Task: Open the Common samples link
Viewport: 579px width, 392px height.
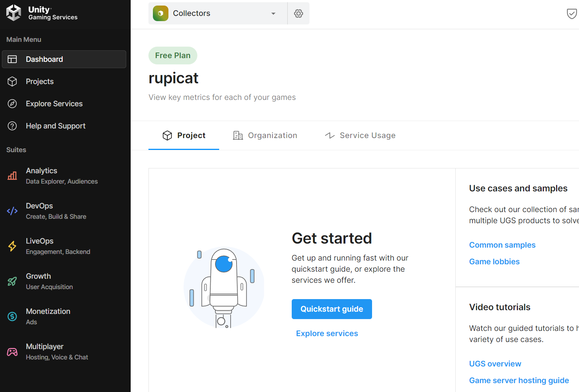Action: coord(502,245)
